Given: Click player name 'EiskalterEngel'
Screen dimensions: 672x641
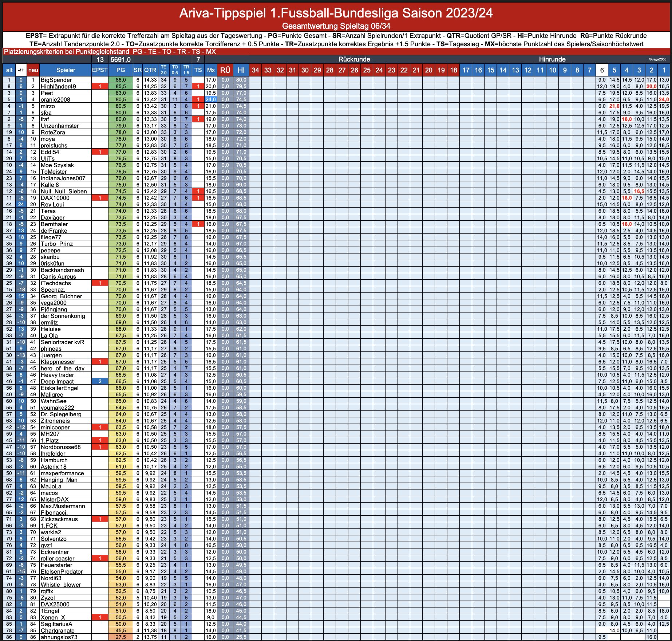Looking at the screenshot, I should pyautogui.click(x=60, y=388).
